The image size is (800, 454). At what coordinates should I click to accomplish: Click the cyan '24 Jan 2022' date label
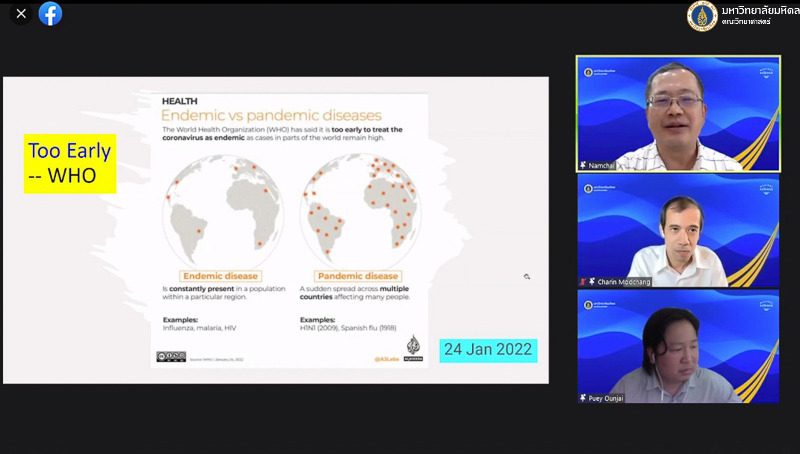click(488, 350)
